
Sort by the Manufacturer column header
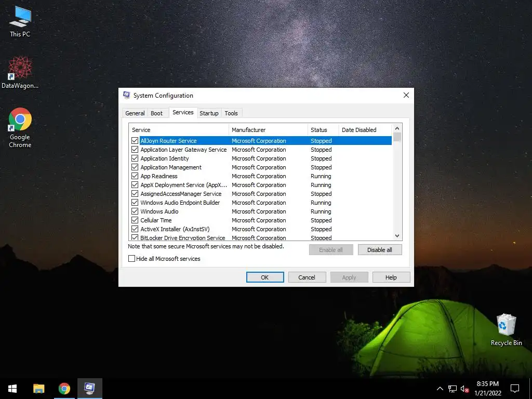pos(268,129)
